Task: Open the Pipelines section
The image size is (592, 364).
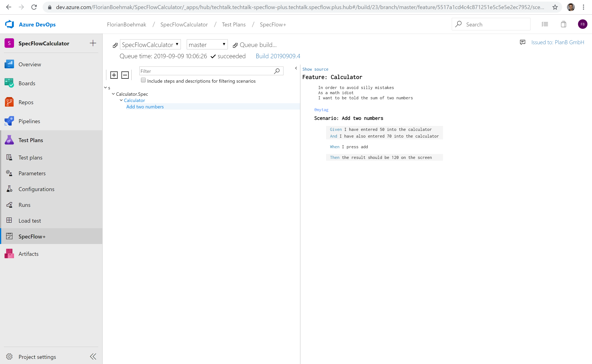Action: (x=29, y=121)
